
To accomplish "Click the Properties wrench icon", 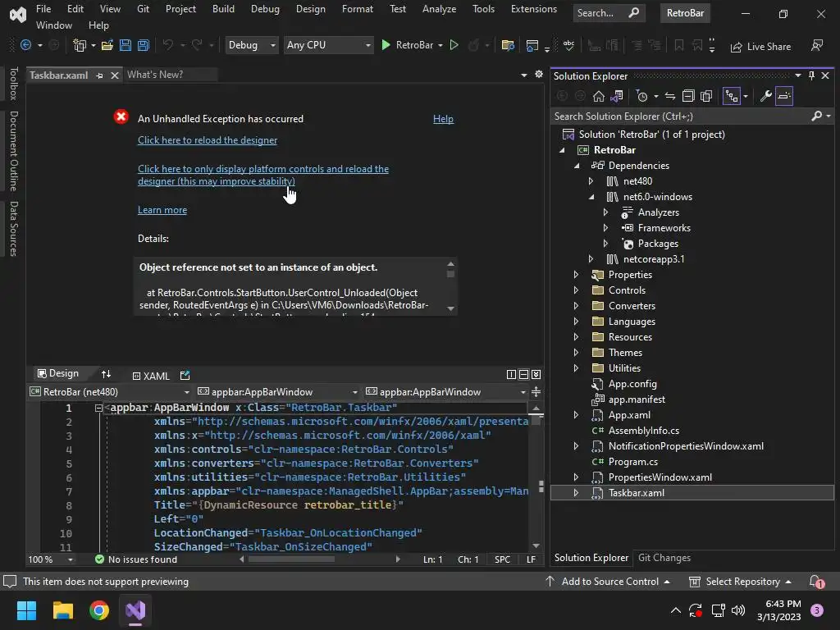I will click(766, 97).
